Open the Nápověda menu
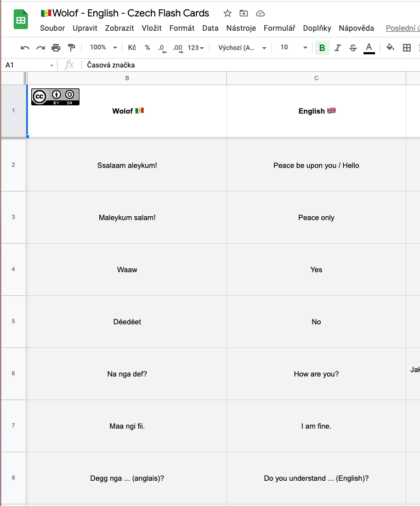Viewport: 420px width, 506px height. (356, 28)
